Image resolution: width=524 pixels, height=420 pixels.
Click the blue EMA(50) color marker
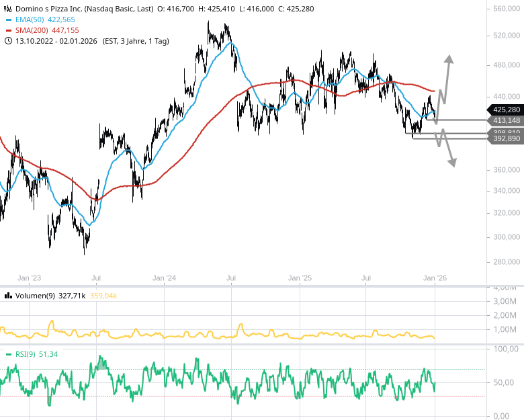pos(8,20)
